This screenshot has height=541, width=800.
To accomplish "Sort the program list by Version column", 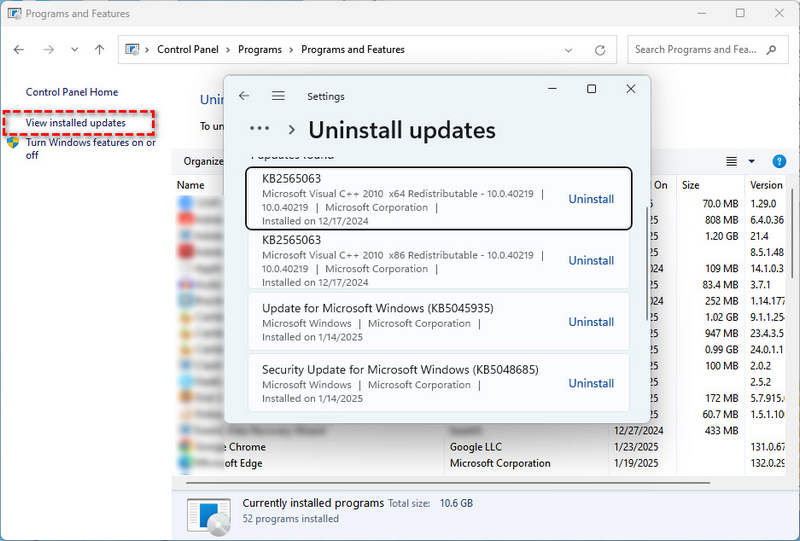I will pos(766,185).
